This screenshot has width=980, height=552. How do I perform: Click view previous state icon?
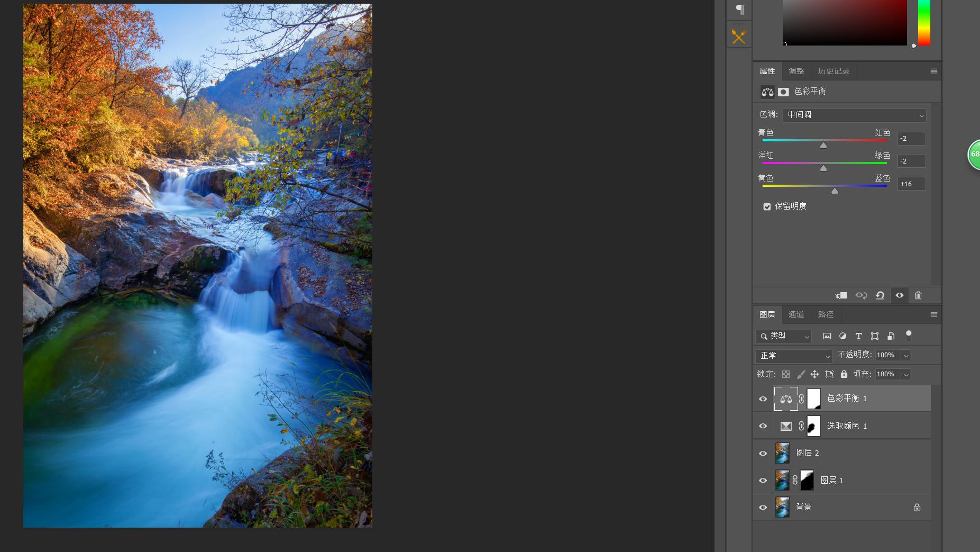[x=861, y=295]
